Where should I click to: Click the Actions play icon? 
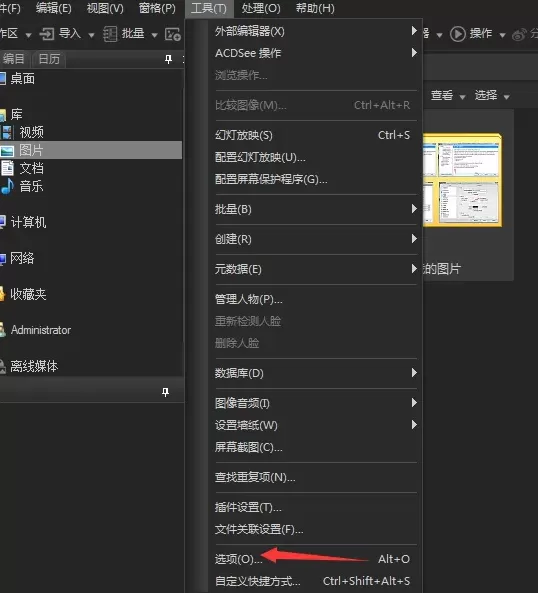coord(457,34)
